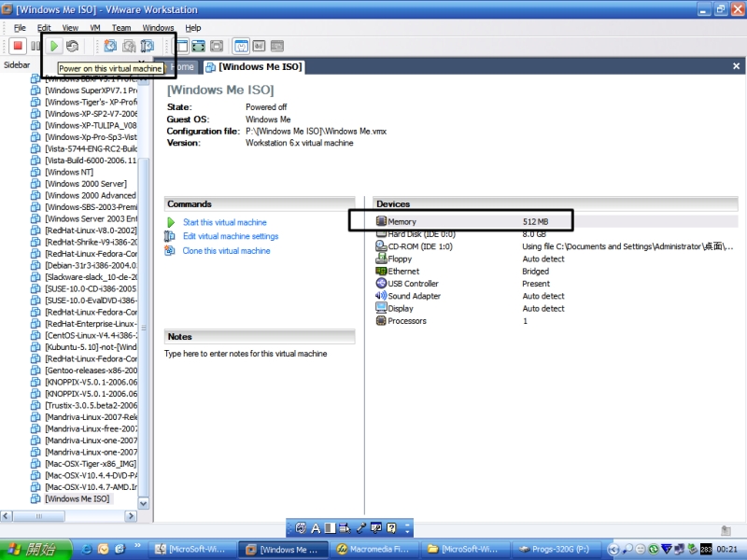
Task: Click the Memory device icon
Action: coord(381,221)
